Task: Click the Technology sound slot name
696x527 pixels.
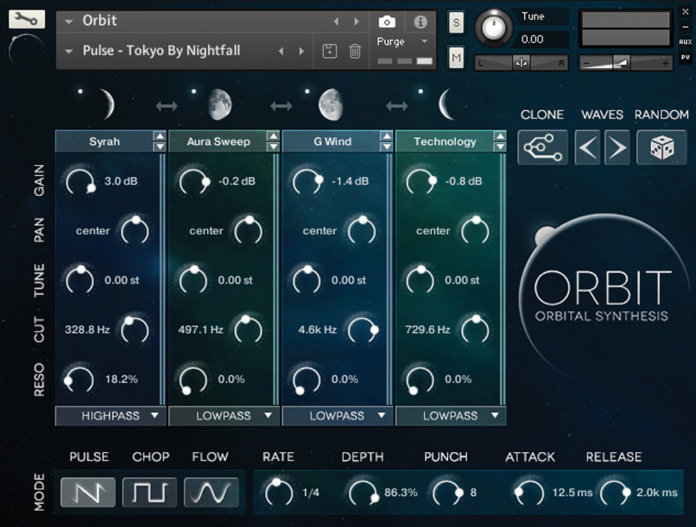Action: 444,142
